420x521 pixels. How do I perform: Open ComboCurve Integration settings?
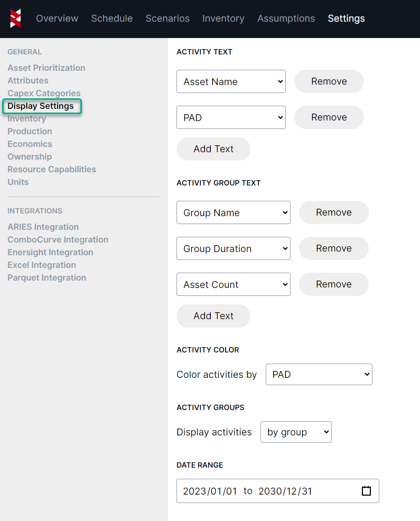click(58, 239)
